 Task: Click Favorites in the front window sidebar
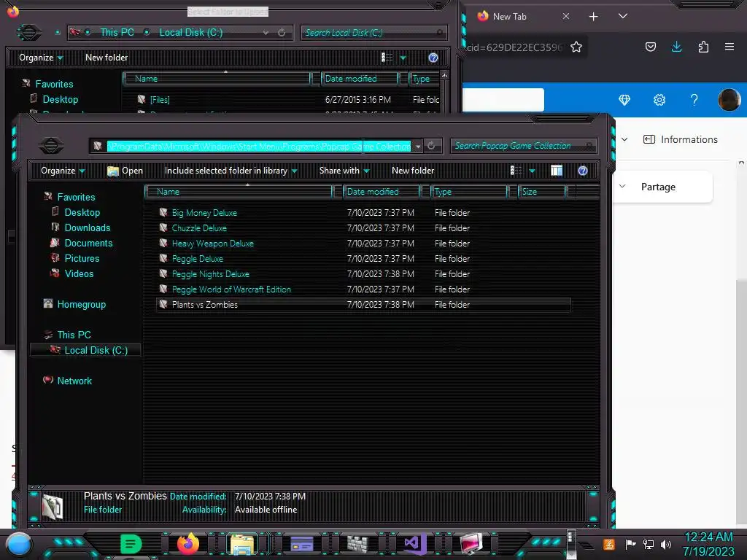click(x=76, y=197)
